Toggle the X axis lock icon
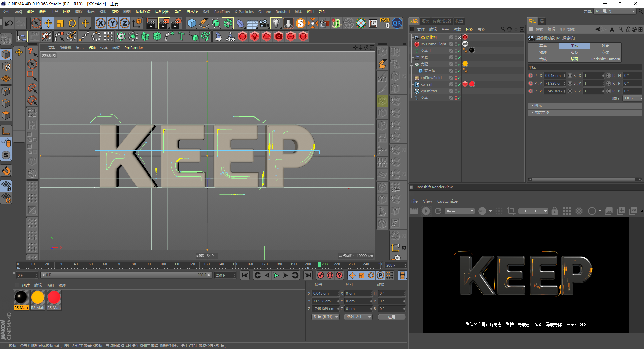Viewport: 644px width, 349px height. click(x=100, y=23)
